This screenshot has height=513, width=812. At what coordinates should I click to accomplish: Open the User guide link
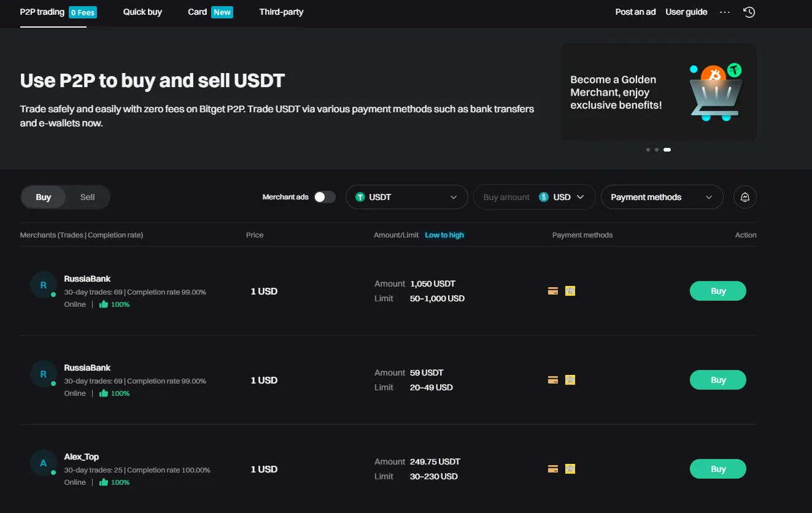pyautogui.click(x=686, y=12)
